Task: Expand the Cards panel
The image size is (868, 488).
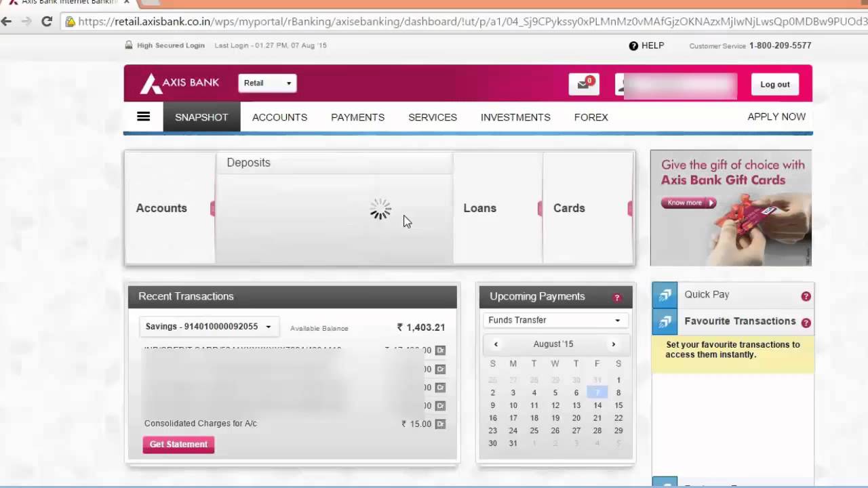Action: coord(588,208)
